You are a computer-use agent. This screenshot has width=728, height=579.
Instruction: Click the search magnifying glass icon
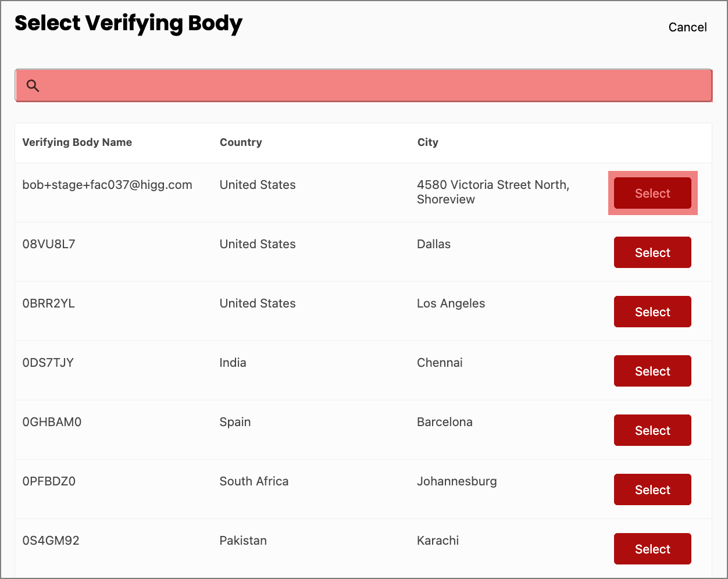33,85
